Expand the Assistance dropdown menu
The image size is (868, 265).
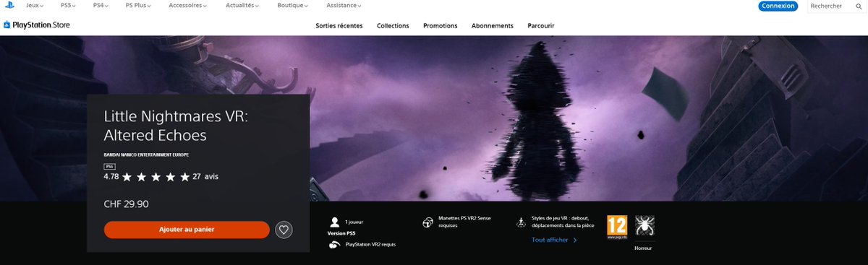pos(344,6)
